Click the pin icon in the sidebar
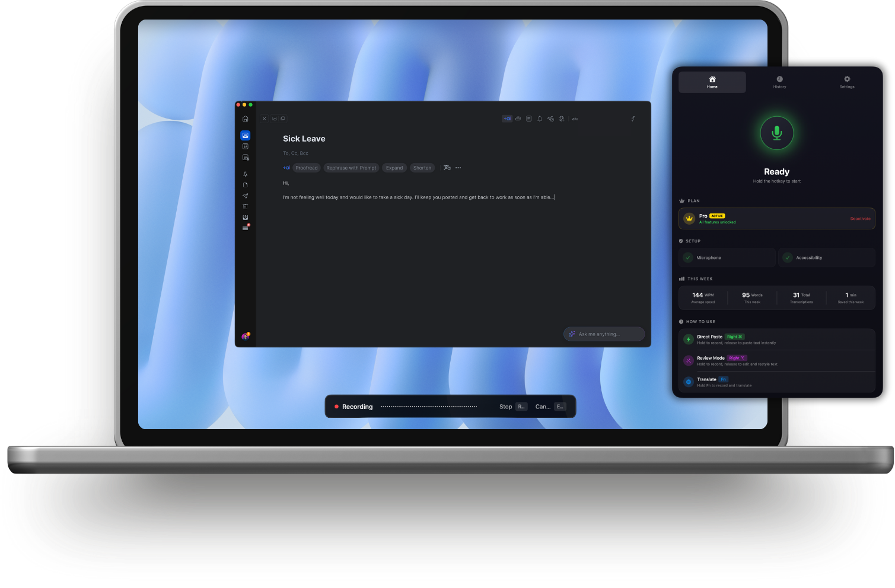Screen dimensions: 895x588 pyautogui.click(x=245, y=175)
